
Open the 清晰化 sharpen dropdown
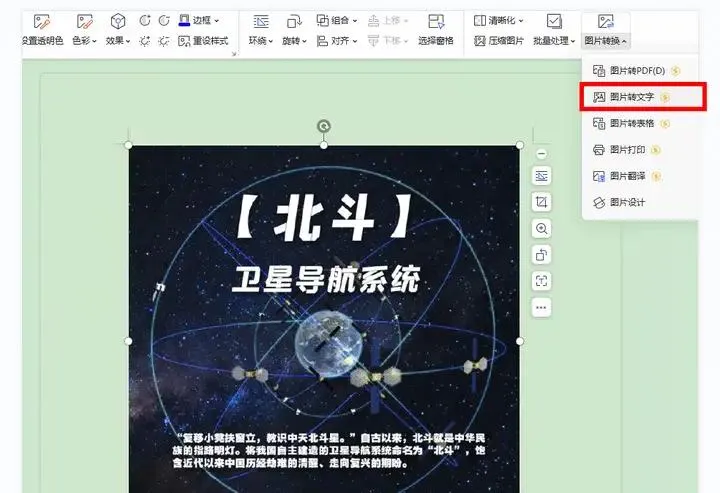498,20
